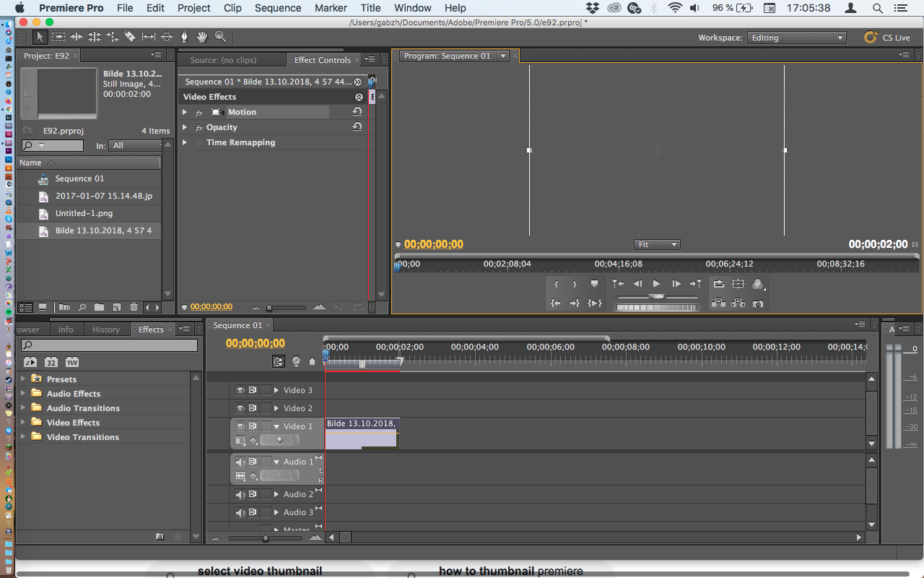The width and height of the screenshot is (924, 578).
Task: Select the Ripple Edit tool
Action: click(x=77, y=37)
